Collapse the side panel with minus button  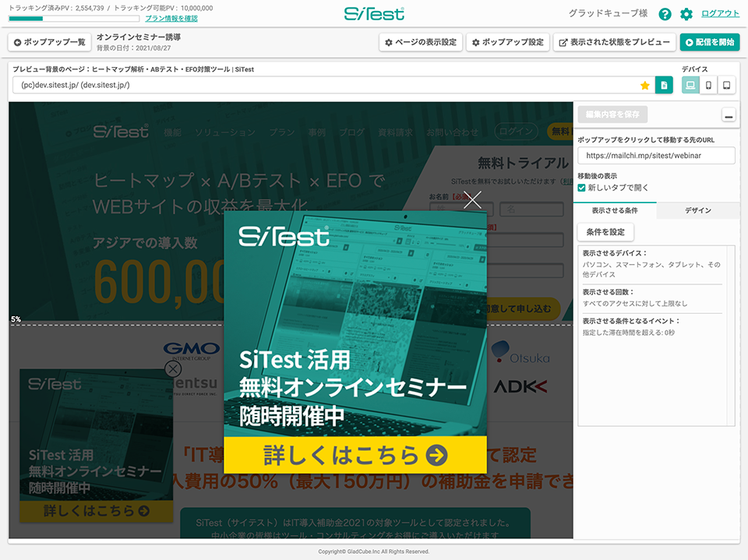[x=729, y=115]
